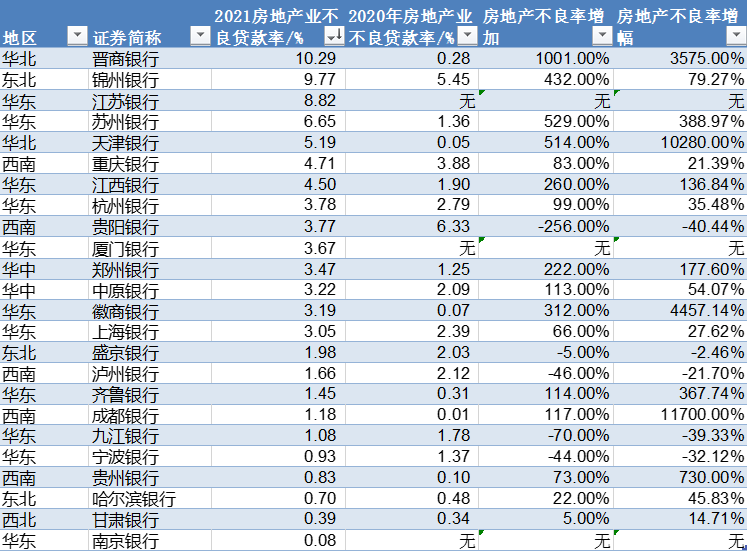Viewport: 747px width, 554px height.
Task: Open the 房地产不良率增加 filter dropdown
Action: 603,35
